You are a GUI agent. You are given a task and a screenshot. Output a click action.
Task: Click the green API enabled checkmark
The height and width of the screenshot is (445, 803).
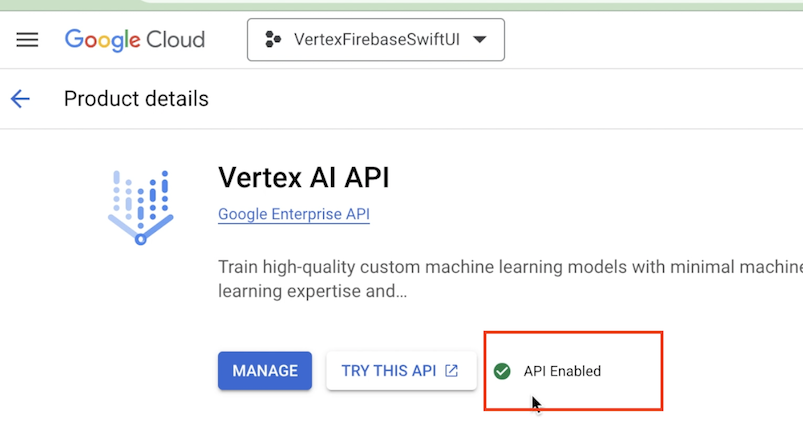503,371
